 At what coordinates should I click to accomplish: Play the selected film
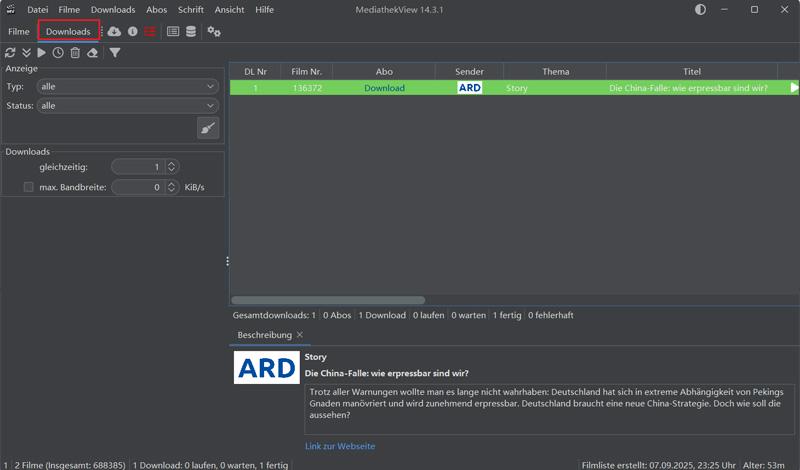click(41, 53)
